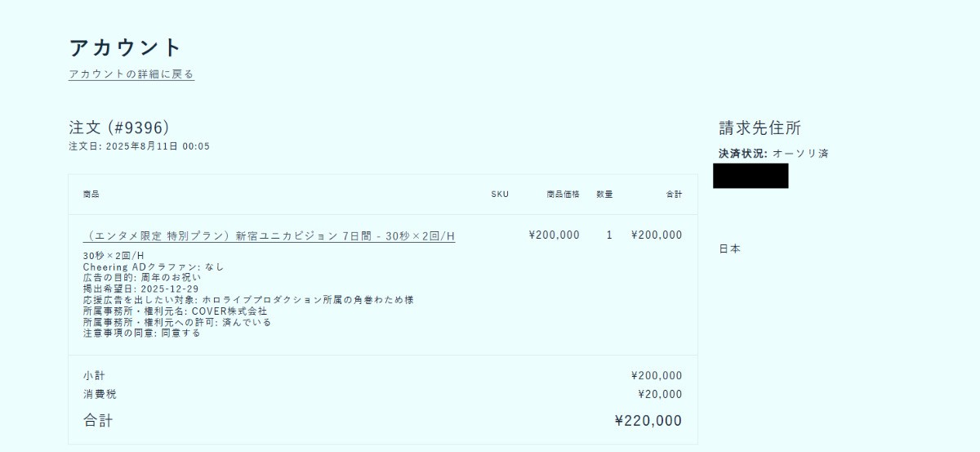
Task: Click the quantity value 1 in product row
Action: click(609, 235)
